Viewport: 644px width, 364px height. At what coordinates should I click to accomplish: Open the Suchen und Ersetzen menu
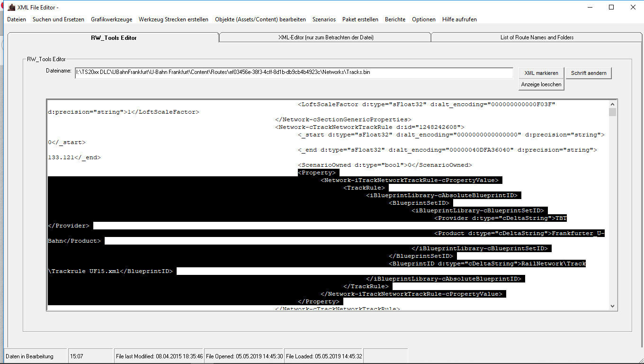tap(58, 19)
